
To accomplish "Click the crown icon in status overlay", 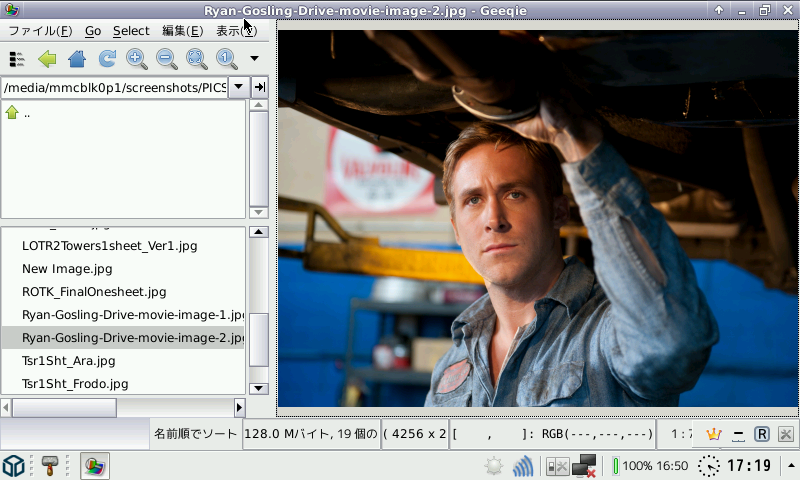I will tap(713, 434).
